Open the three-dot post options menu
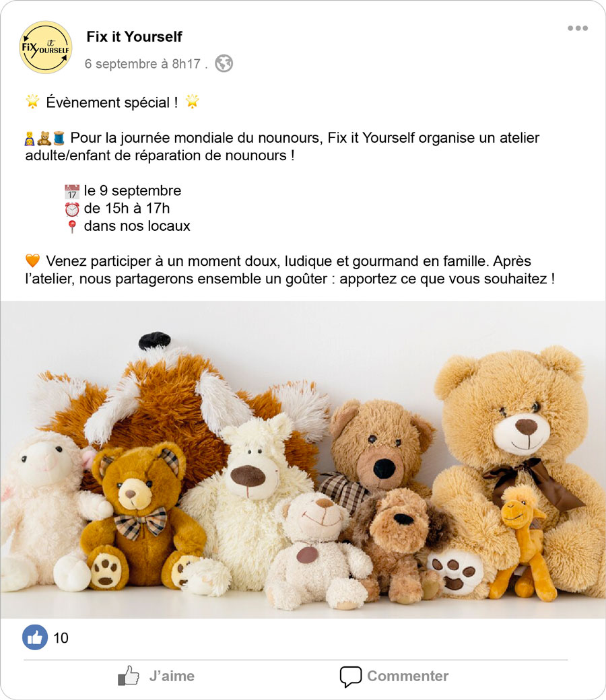606x700 pixels. (578, 28)
